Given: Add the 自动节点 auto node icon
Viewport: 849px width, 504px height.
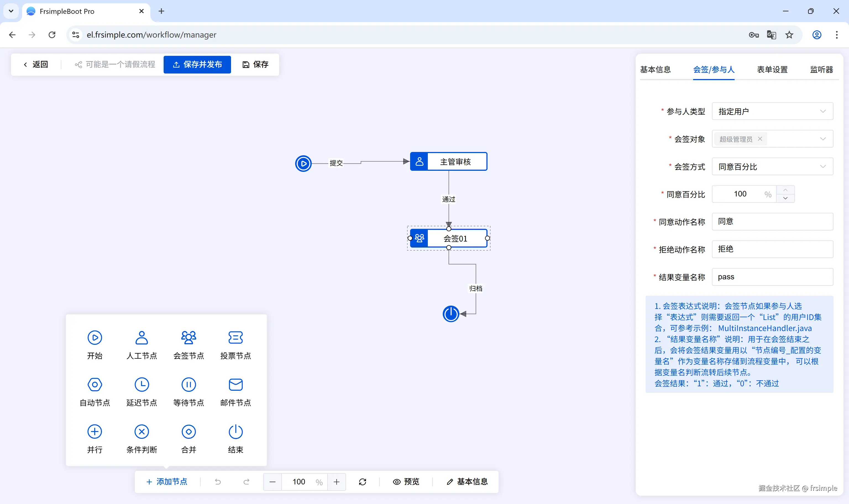Looking at the screenshot, I should point(95,384).
